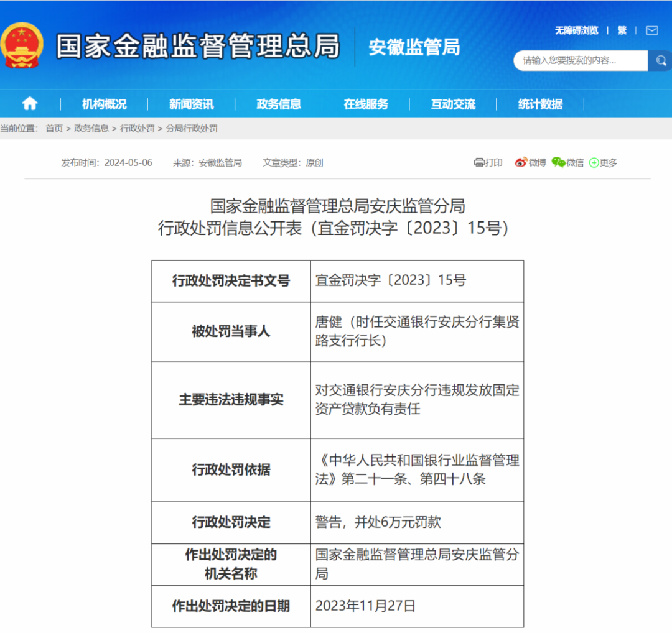Image resolution: width=672 pixels, height=633 pixels.
Task: Click the 打印 print label
Action: [493, 163]
